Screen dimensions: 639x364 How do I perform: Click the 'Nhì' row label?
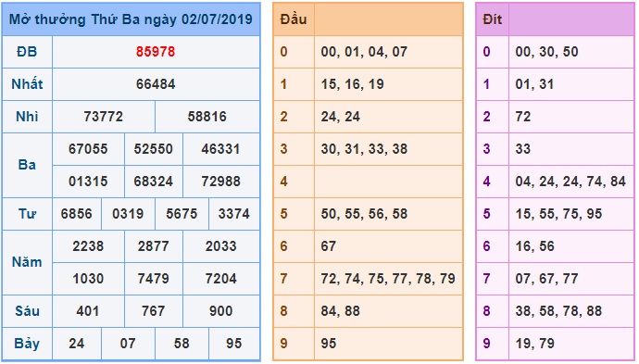[27, 117]
